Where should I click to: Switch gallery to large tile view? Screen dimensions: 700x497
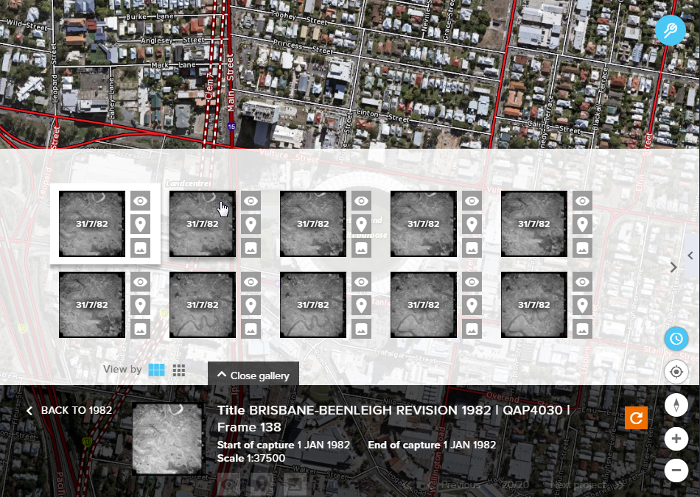click(x=156, y=370)
